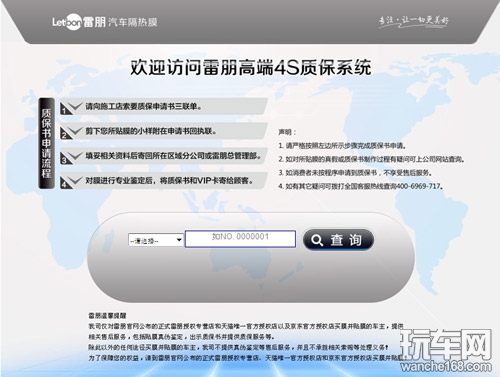
Task: Click the slogan 专注·让一切更美好
Action: pyautogui.click(x=413, y=21)
